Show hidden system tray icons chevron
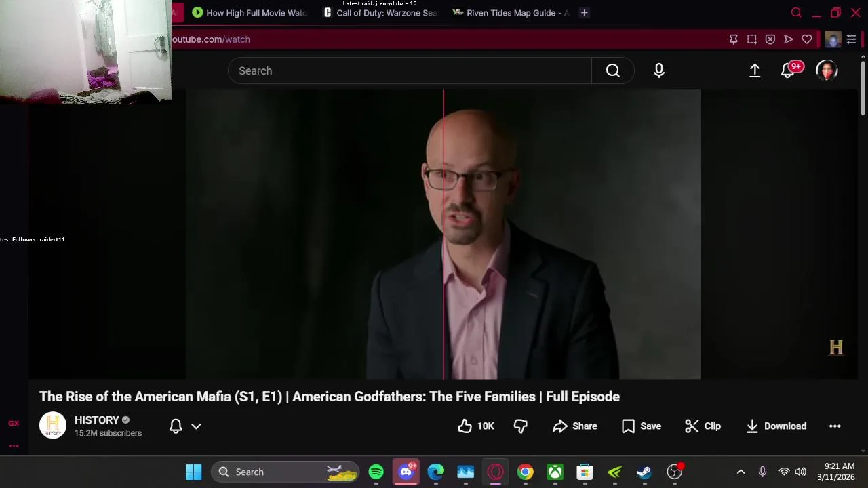 [x=741, y=472]
